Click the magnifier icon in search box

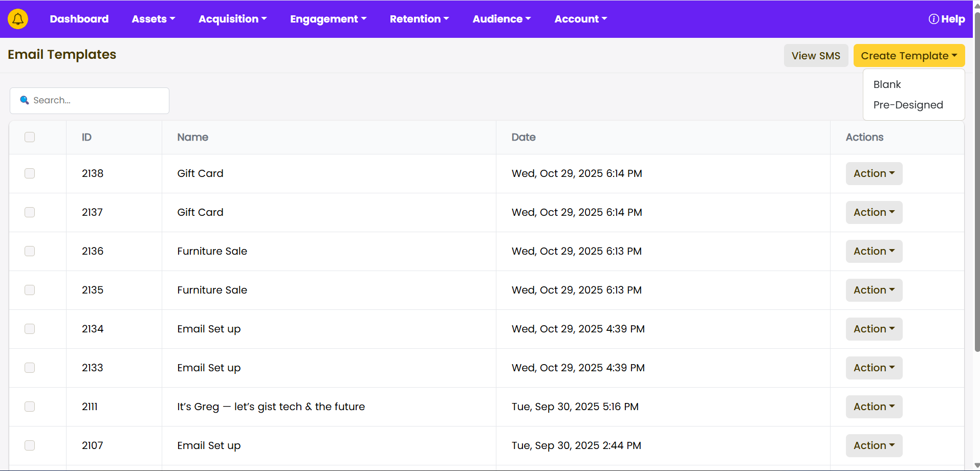(x=24, y=100)
